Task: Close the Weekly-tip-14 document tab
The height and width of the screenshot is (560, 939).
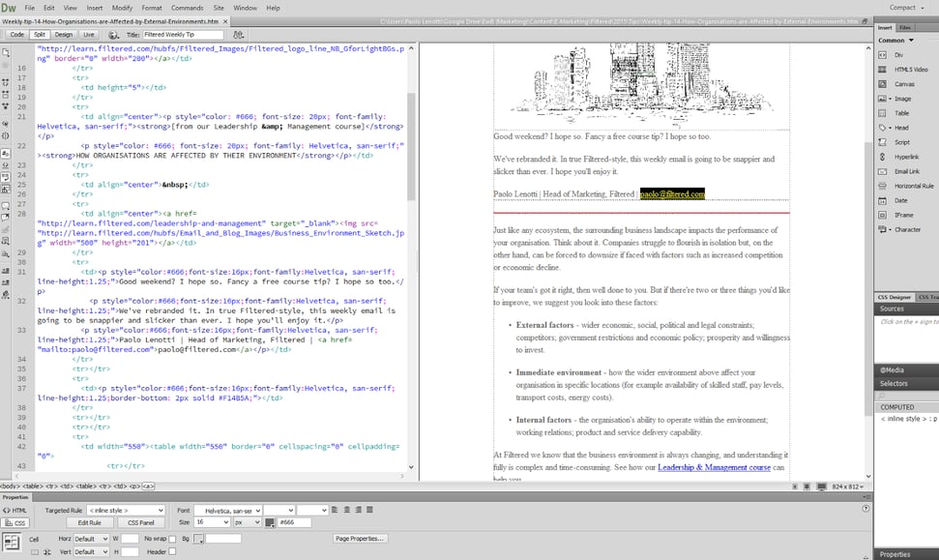Action: point(225,21)
